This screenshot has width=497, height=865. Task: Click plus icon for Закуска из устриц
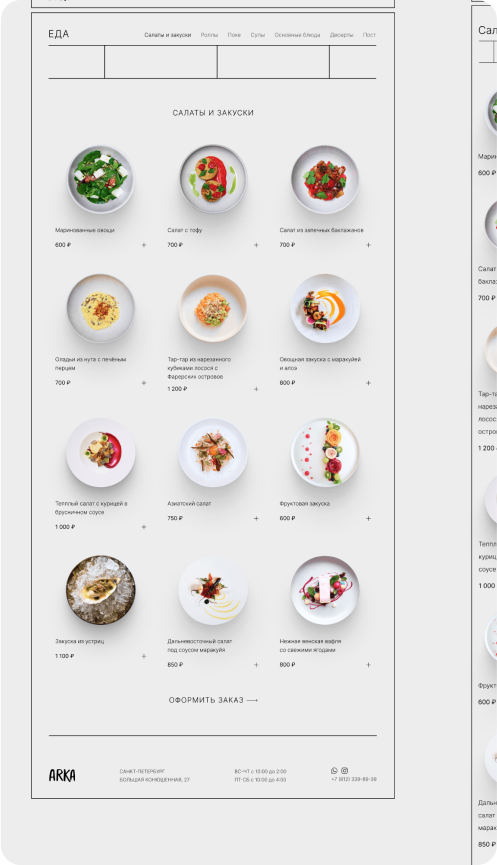[x=144, y=656]
